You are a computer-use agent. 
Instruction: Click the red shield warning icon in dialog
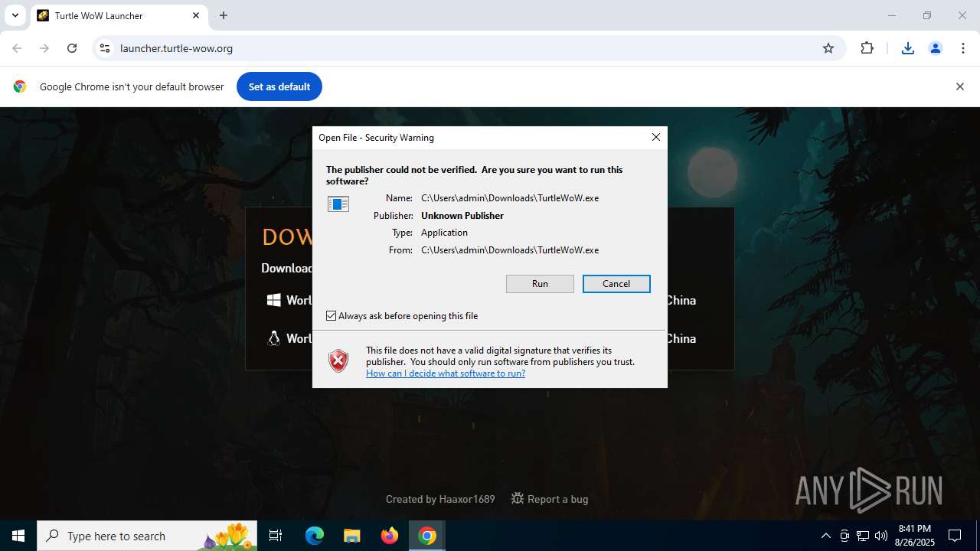click(338, 360)
